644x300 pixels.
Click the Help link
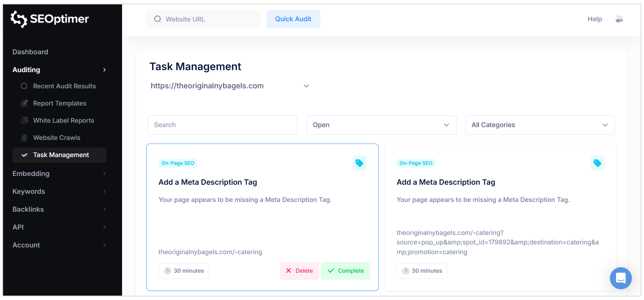pos(595,19)
